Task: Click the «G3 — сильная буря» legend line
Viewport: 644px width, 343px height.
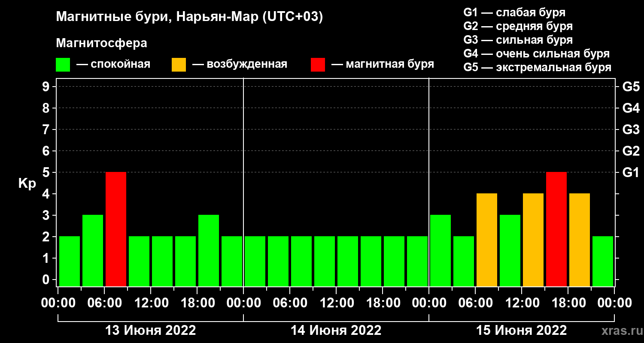Action: pyautogui.click(x=518, y=40)
